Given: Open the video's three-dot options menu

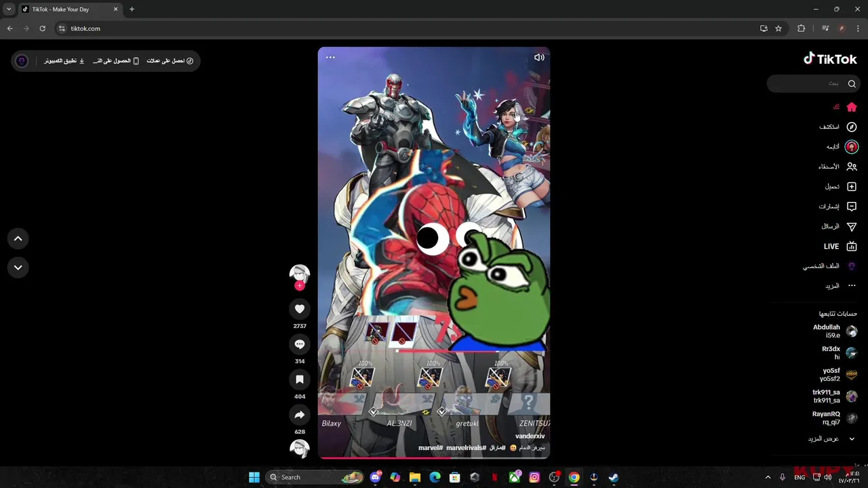Looking at the screenshot, I should click(x=330, y=58).
